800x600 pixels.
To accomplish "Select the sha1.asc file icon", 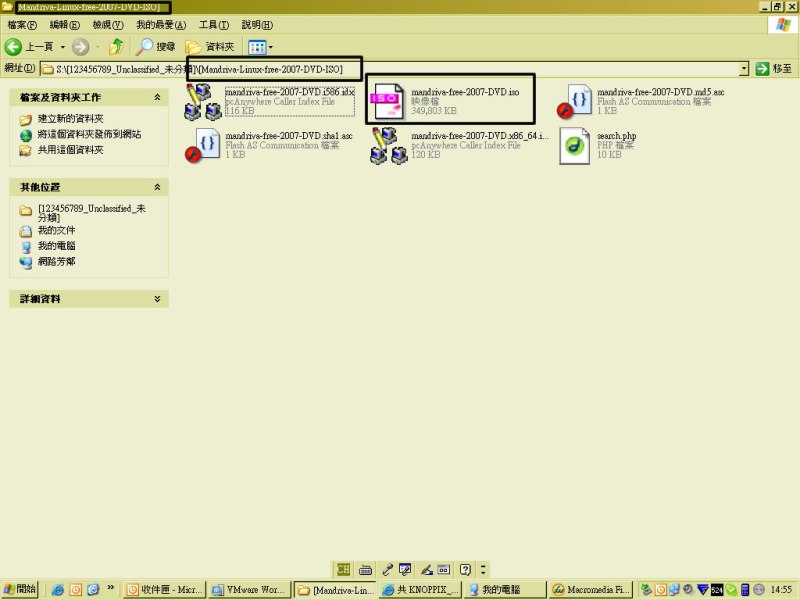I will [x=203, y=145].
